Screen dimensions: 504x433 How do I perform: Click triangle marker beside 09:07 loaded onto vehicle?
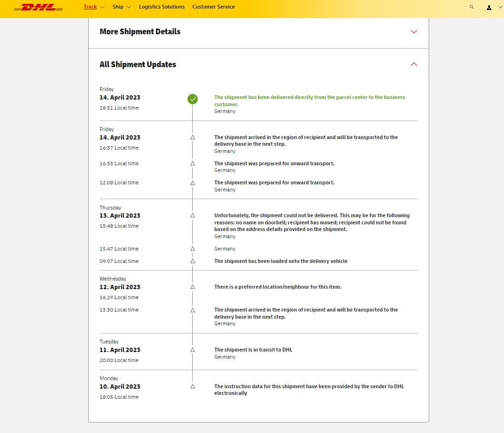(x=193, y=261)
